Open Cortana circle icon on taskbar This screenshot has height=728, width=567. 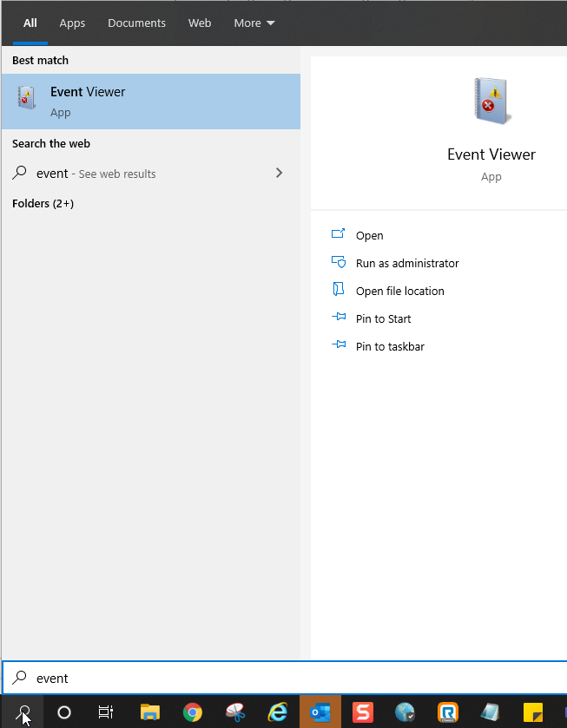coord(64,712)
